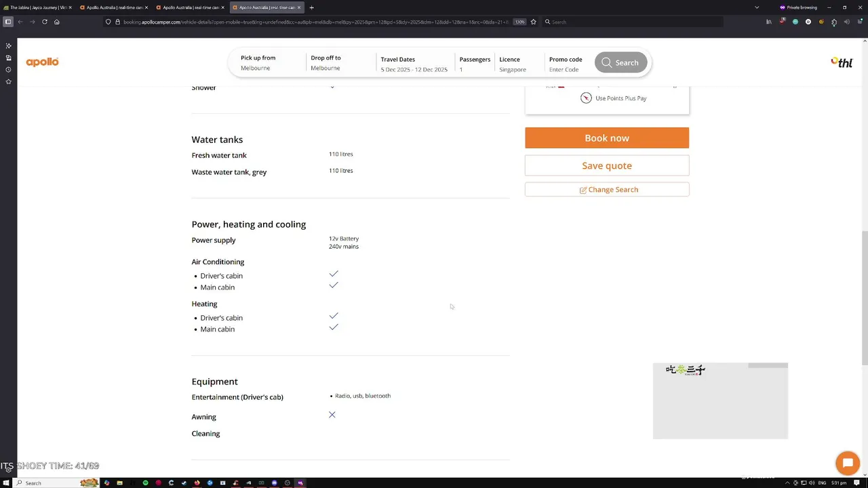Click the sidebar bookmarks star icon

(8, 81)
